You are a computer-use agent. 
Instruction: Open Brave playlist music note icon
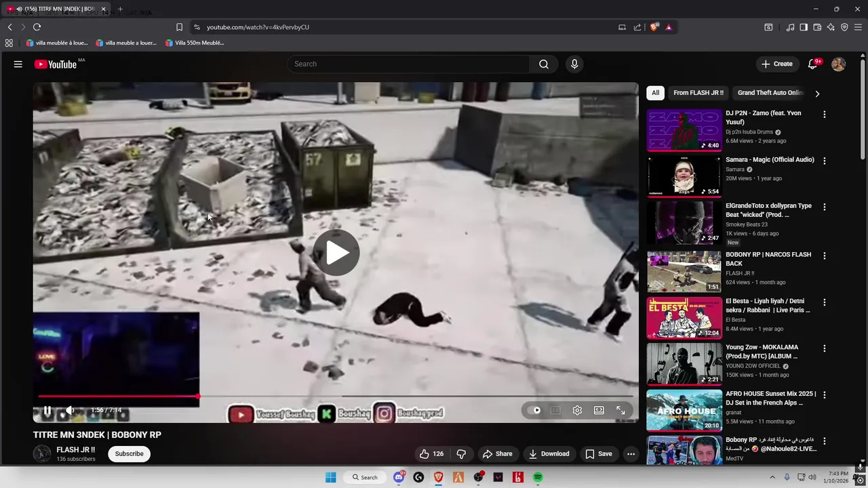point(790,27)
